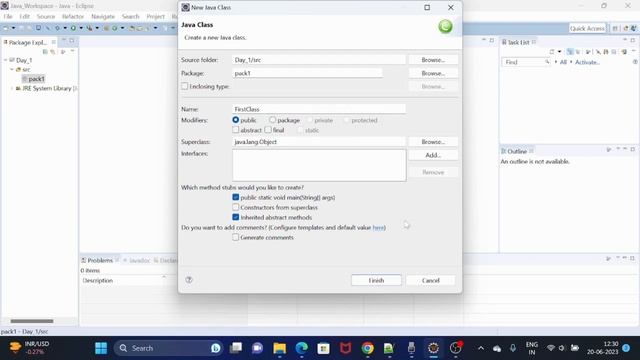Click the Run green play toolbar icon
640x360 pixels.
(x=73, y=28)
